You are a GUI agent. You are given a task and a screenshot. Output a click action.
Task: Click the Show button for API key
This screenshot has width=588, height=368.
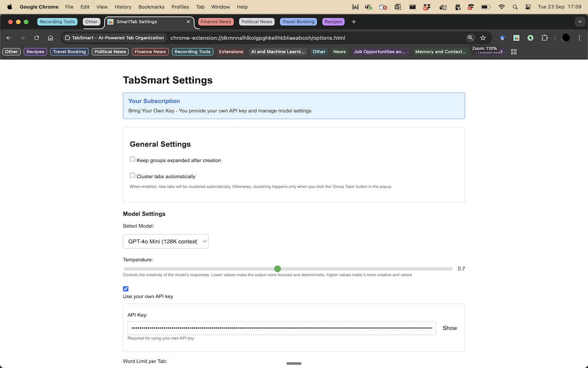pyautogui.click(x=449, y=328)
